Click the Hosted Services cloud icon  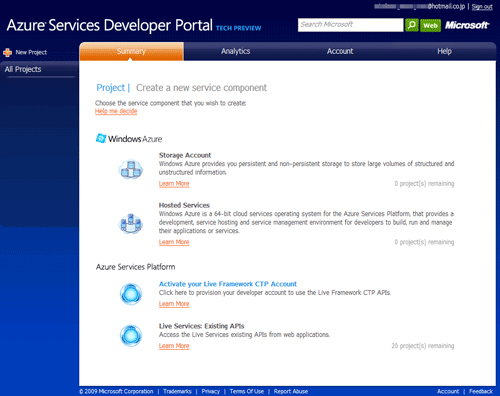click(131, 223)
